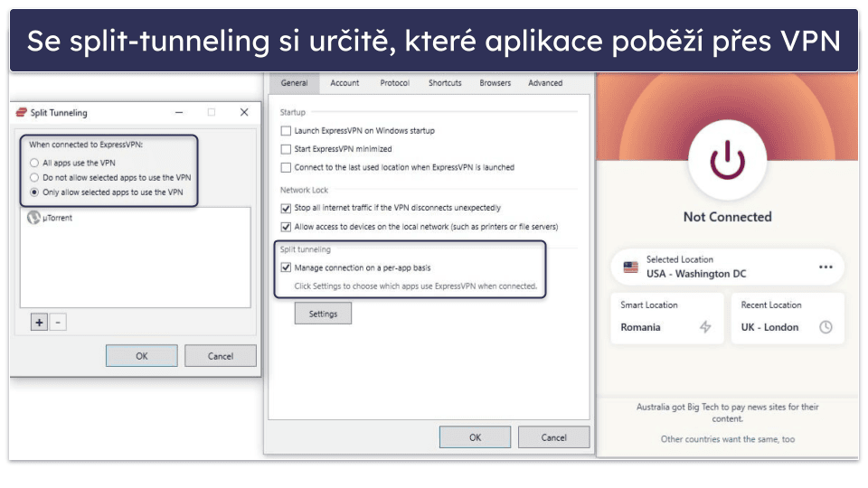Toggle Connect to last used location checkbox
868x488 pixels.
click(286, 167)
